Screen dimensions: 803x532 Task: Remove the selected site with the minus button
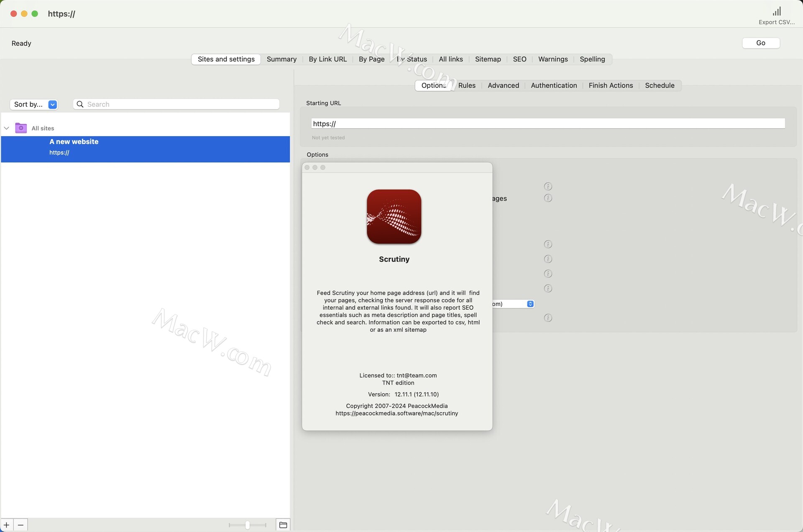click(20, 525)
